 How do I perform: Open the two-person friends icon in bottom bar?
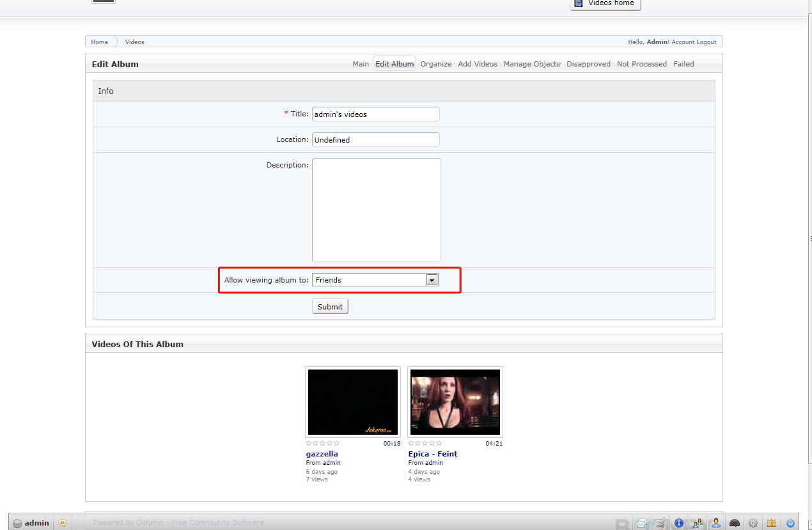point(698,523)
